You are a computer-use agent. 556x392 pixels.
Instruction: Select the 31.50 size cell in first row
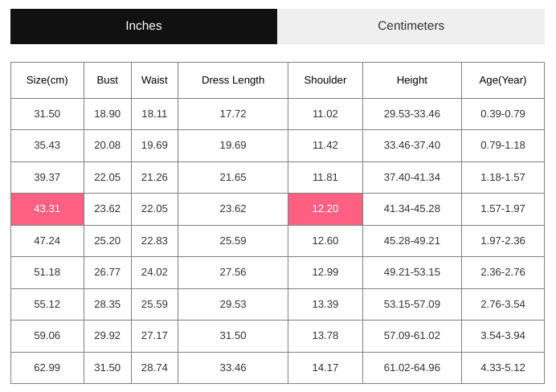pos(47,114)
